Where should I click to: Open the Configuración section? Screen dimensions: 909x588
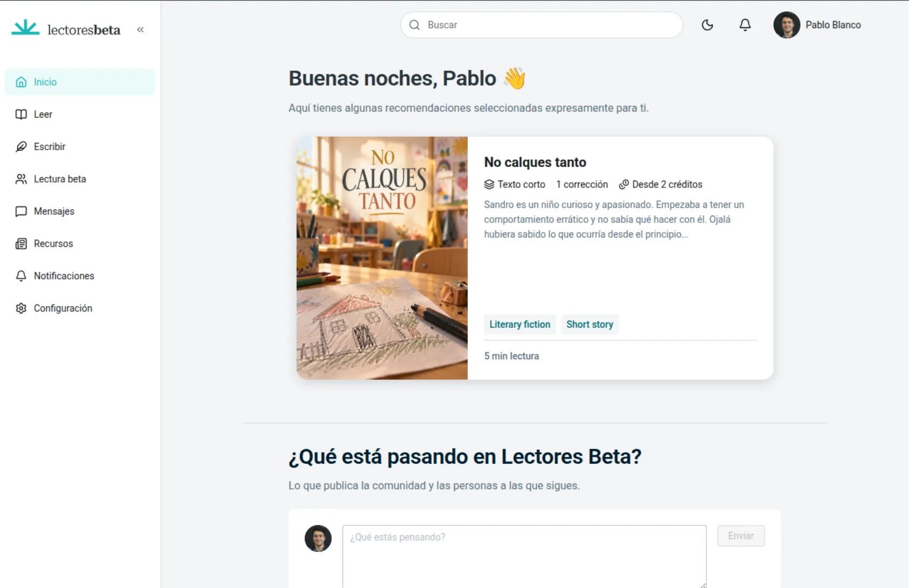tap(80, 308)
